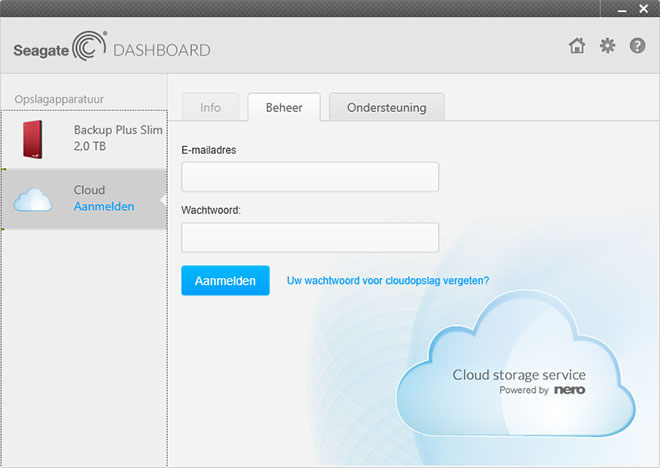The image size is (660, 468).
Task: Close the Seagate Dashboard window
Action: click(643, 8)
